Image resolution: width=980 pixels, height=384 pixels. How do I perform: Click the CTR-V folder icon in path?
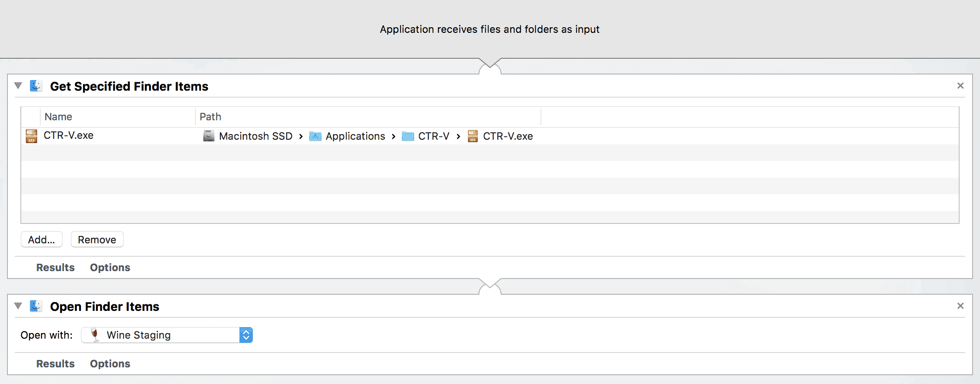(408, 136)
